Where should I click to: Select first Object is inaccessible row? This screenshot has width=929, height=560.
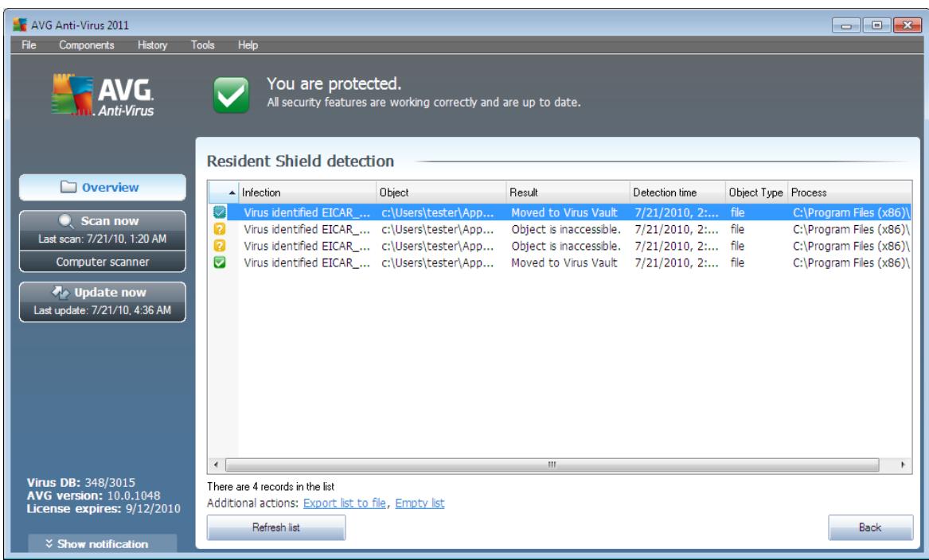coord(560,229)
